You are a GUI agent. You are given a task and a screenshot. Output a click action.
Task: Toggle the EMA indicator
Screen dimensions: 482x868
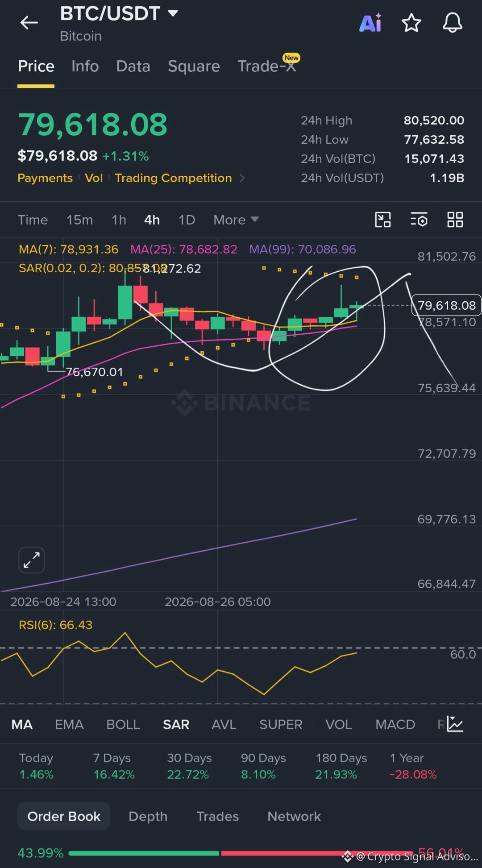coord(69,724)
